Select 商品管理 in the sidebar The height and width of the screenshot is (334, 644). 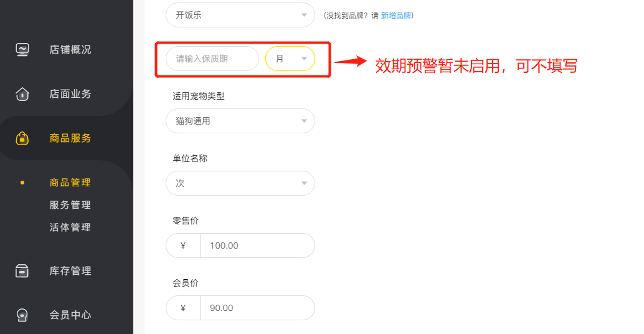pyautogui.click(x=70, y=183)
